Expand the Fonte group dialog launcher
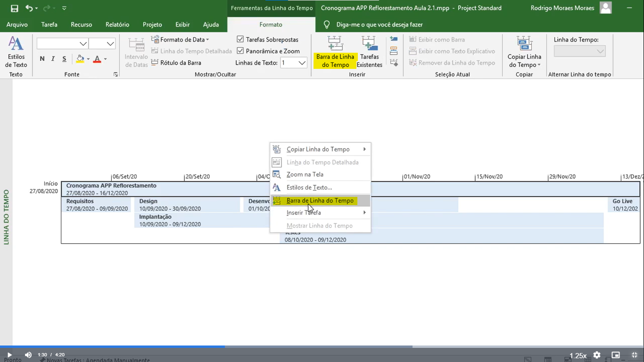This screenshot has height=362, width=644. 116,74
